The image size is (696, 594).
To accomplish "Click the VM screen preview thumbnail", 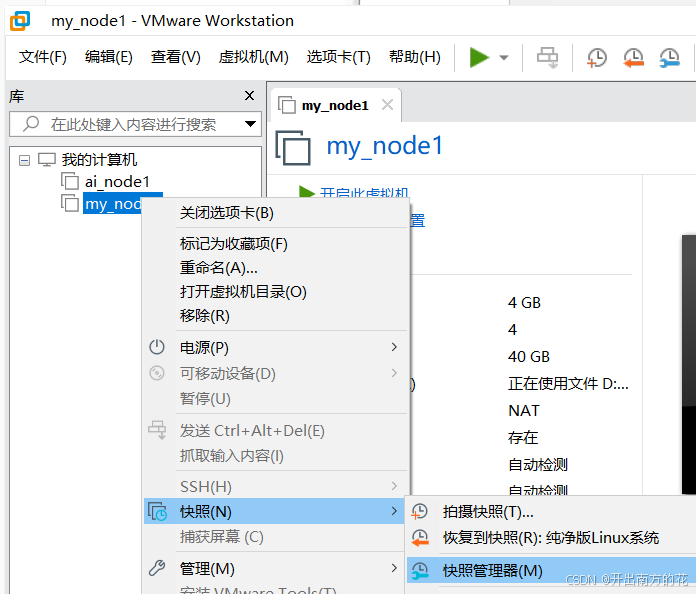I will (x=689, y=364).
